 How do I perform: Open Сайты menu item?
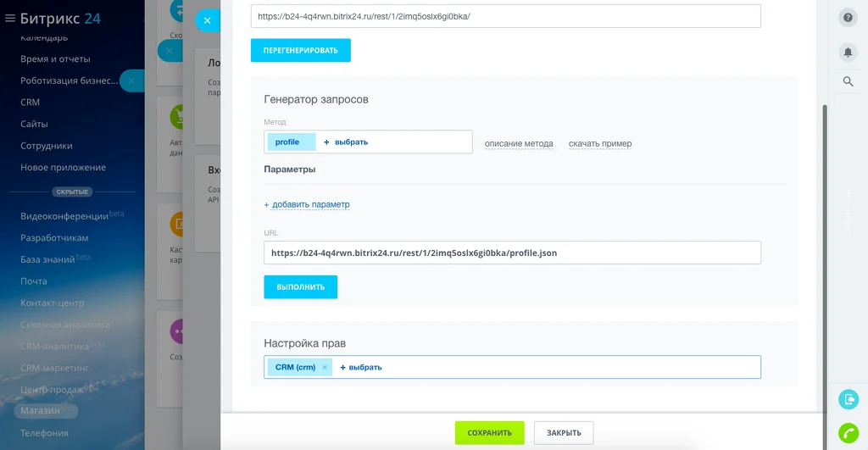click(34, 124)
